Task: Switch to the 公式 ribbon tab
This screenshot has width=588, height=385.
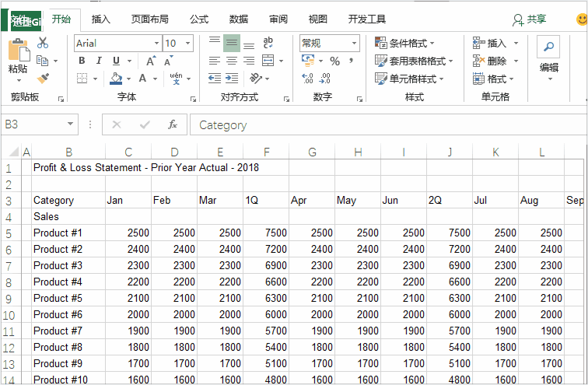Action: pyautogui.click(x=199, y=19)
